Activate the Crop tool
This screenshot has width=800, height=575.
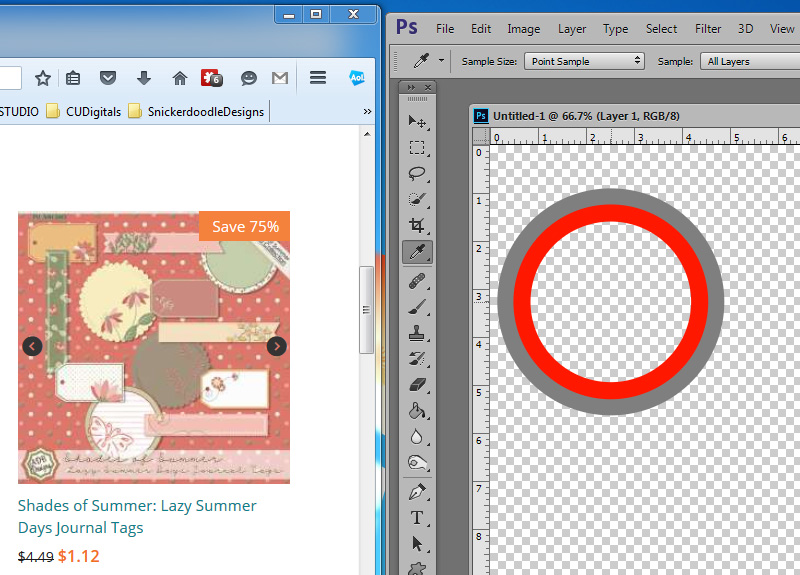[417, 225]
